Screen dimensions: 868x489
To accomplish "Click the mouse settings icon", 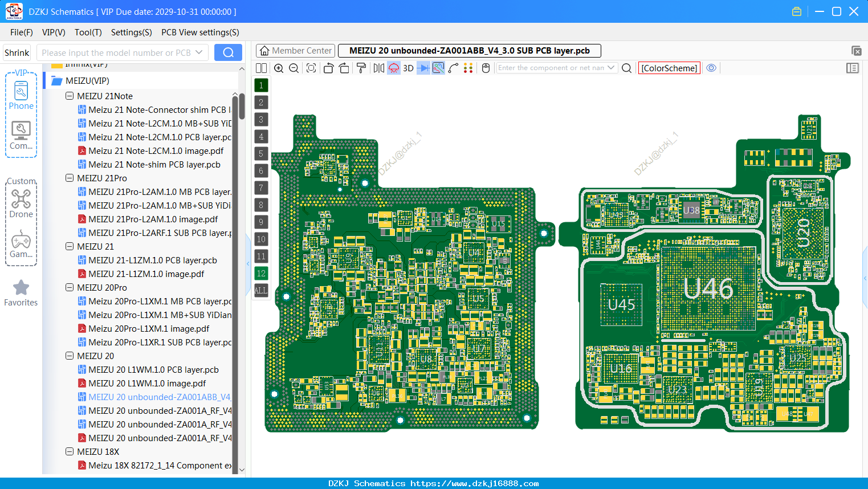I will [486, 68].
